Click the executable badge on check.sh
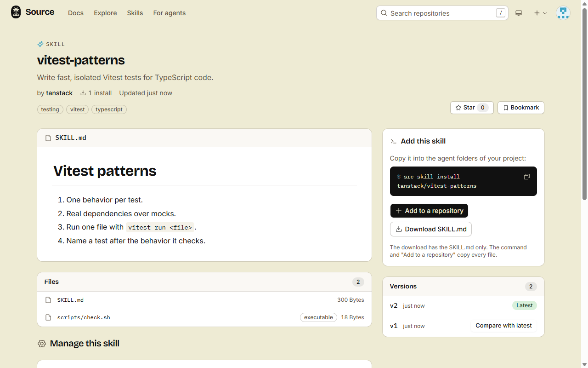Screen dimensions: 588x368 coord(318,317)
